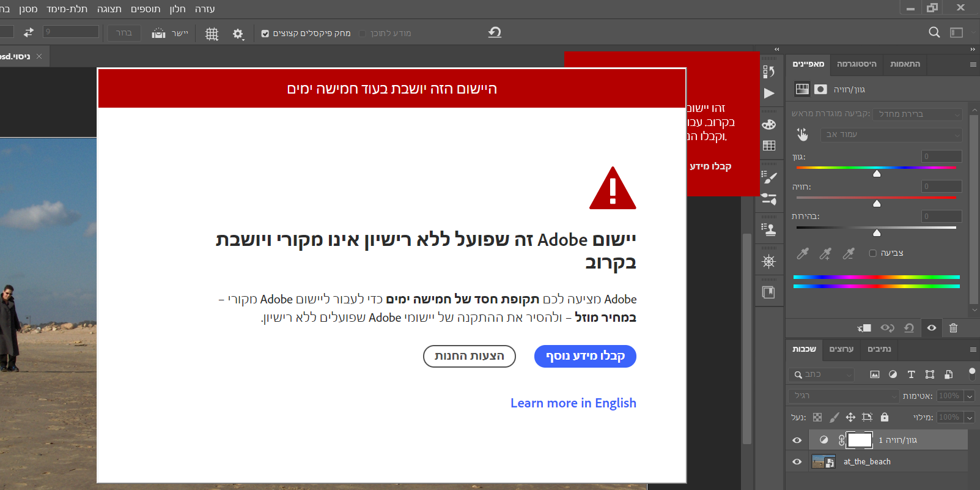
Task: Open the Swatches grid panel icon
Action: [769, 146]
